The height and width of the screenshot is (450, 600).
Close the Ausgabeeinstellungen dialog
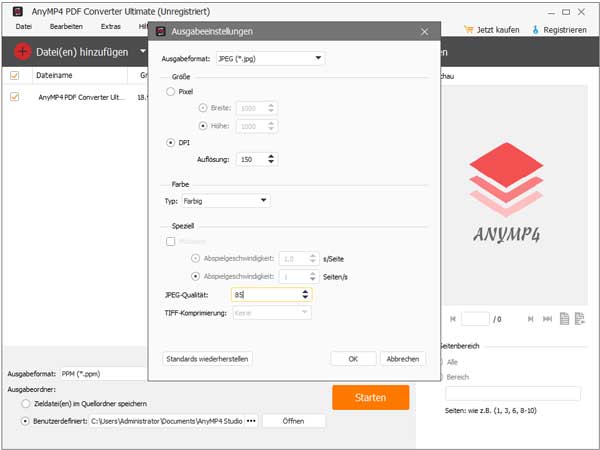pos(424,32)
